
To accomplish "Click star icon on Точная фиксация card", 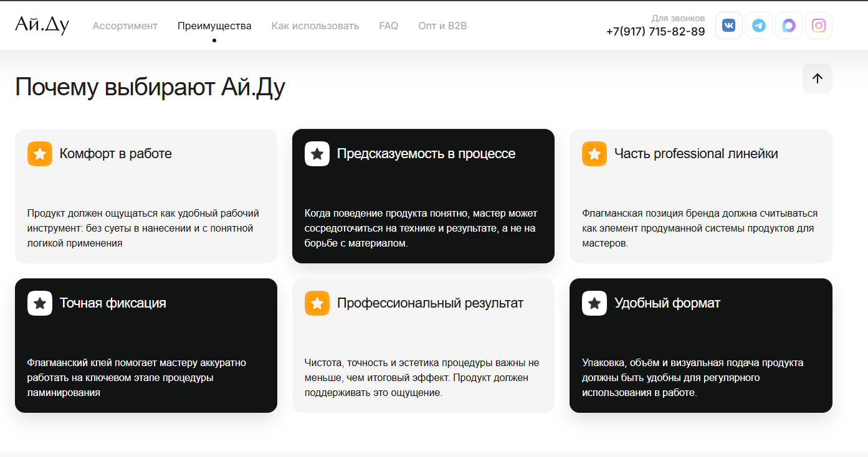I will click(40, 303).
